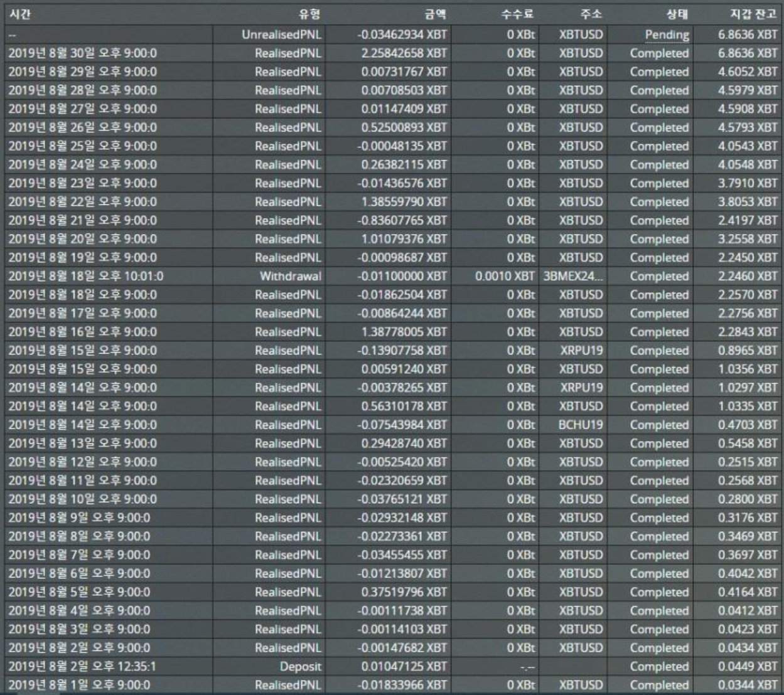Image resolution: width=784 pixels, height=695 pixels.
Task: Click the 시간 column header
Action: pyautogui.click(x=20, y=14)
